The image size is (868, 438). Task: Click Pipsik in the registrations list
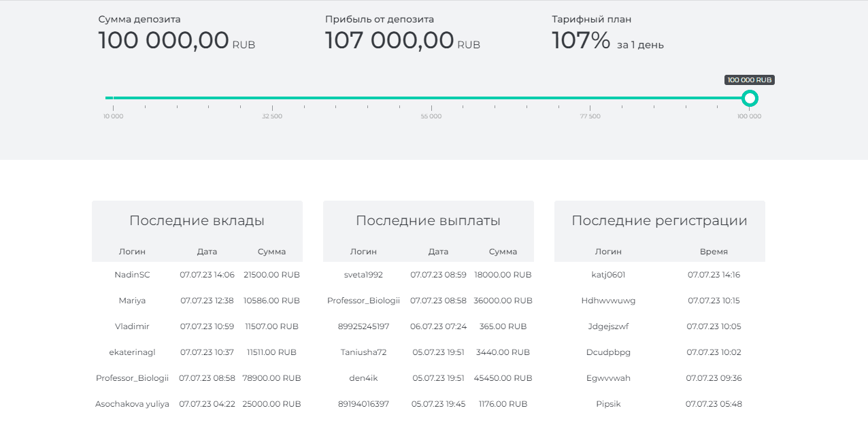pos(609,403)
